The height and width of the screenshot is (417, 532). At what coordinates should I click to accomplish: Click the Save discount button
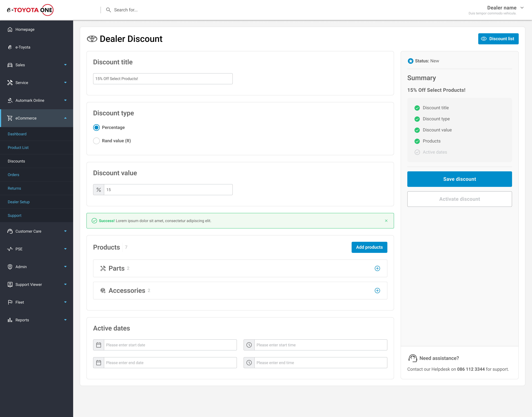coord(459,179)
